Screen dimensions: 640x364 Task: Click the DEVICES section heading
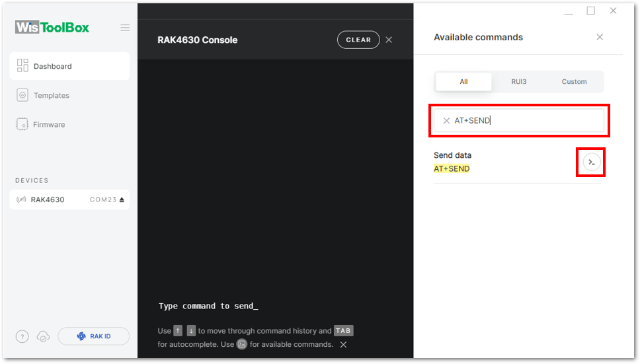point(32,180)
